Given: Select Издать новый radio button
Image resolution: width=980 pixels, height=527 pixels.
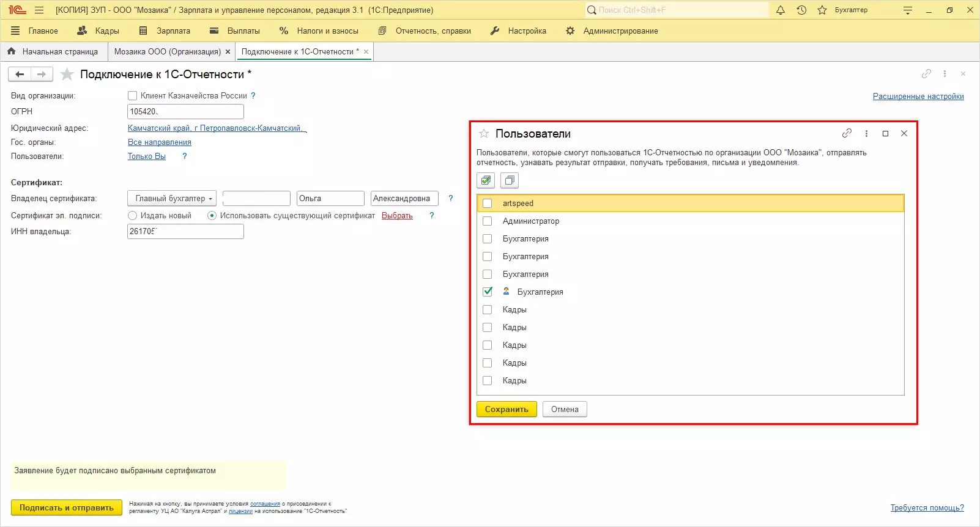Looking at the screenshot, I should (132, 215).
